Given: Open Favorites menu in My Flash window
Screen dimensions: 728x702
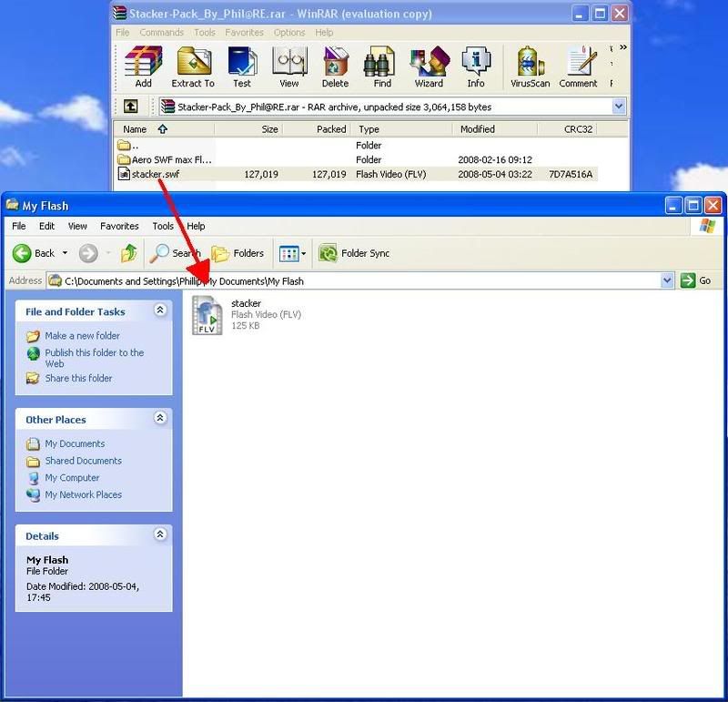Looking at the screenshot, I should (x=119, y=226).
